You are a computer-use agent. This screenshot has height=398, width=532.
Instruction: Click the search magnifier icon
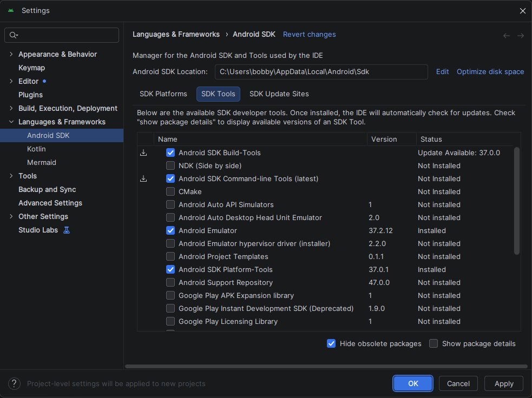click(x=13, y=35)
